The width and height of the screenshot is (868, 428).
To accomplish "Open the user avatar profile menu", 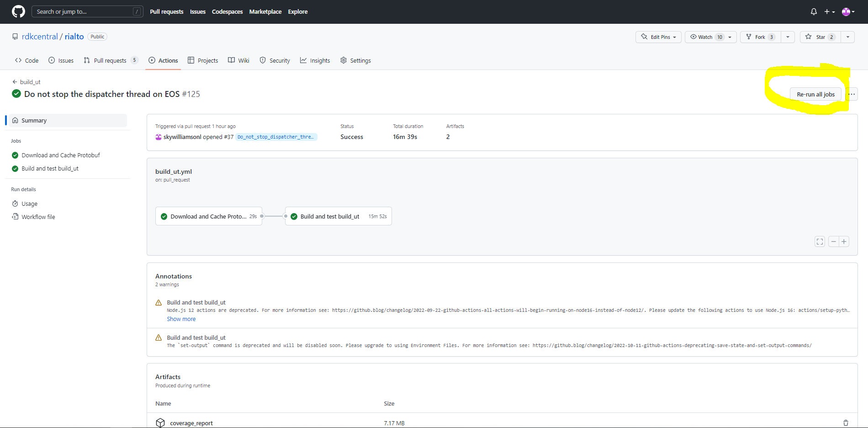I will tap(848, 12).
